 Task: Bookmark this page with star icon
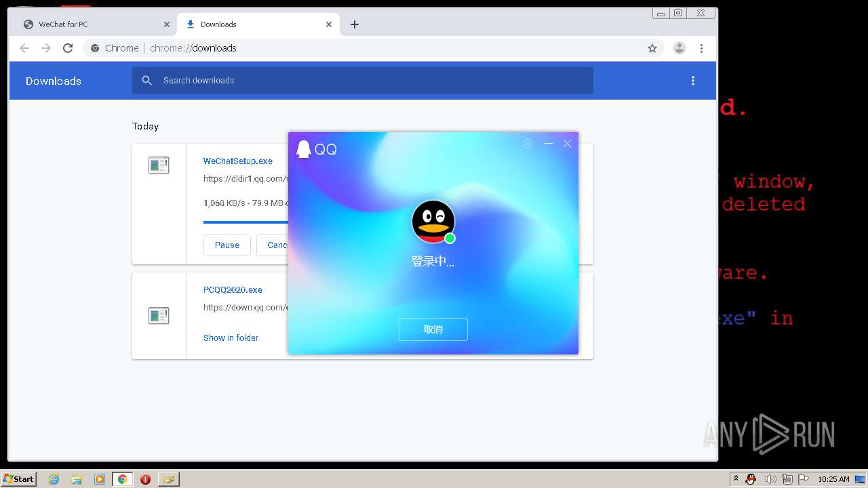click(652, 48)
